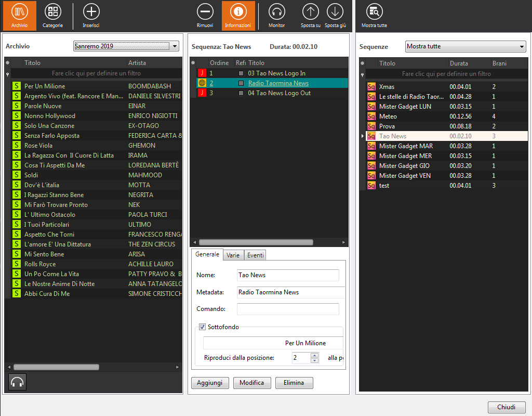Click the Sposta giù arrow icon
Image resolution: width=532 pixels, height=416 pixels.
335,12
